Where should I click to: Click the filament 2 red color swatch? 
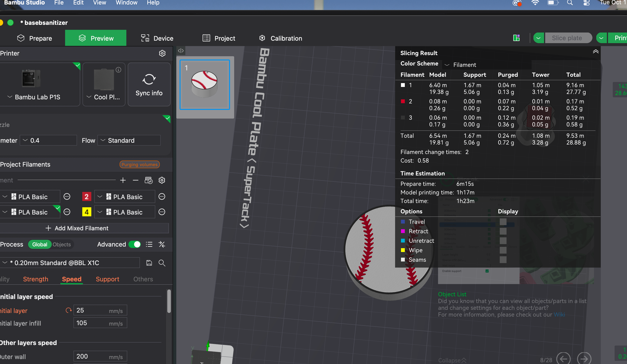pos(87,197)
